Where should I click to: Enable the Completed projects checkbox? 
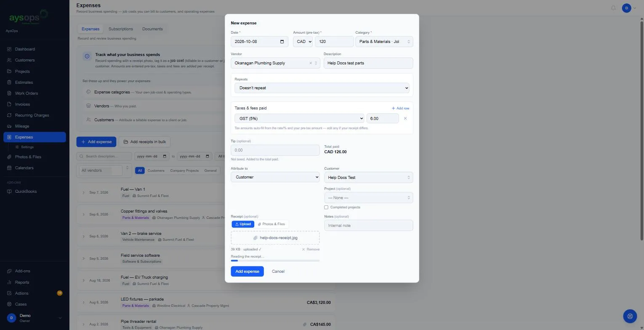click(x=326, y=207)
